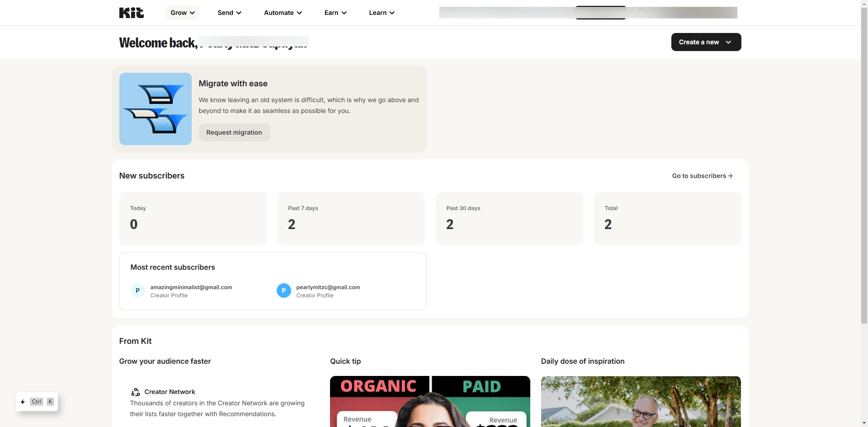This screenshot has height=427, width=868.
Task: Click the 'Quick tip' heading
Action: pyautogui.click(x=345, y=361)
